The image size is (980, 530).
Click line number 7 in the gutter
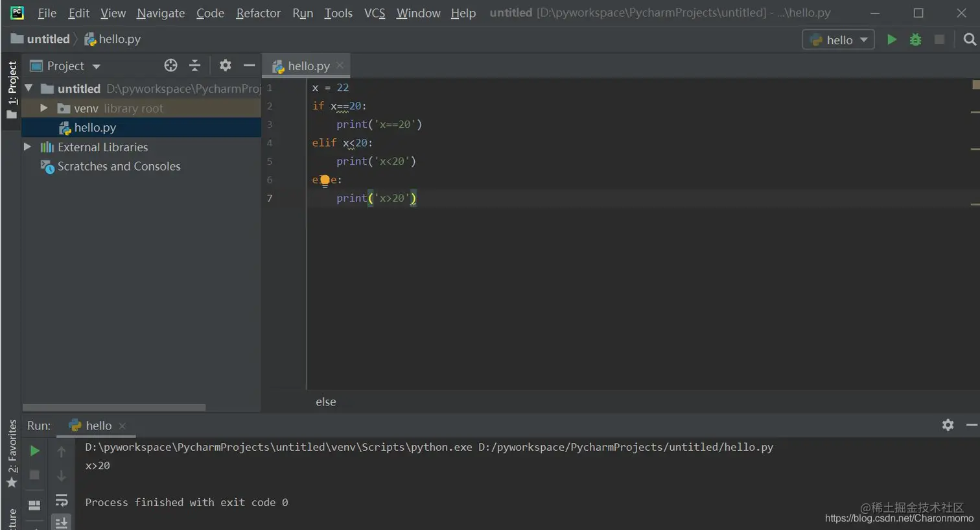click(x=270, y=198)
